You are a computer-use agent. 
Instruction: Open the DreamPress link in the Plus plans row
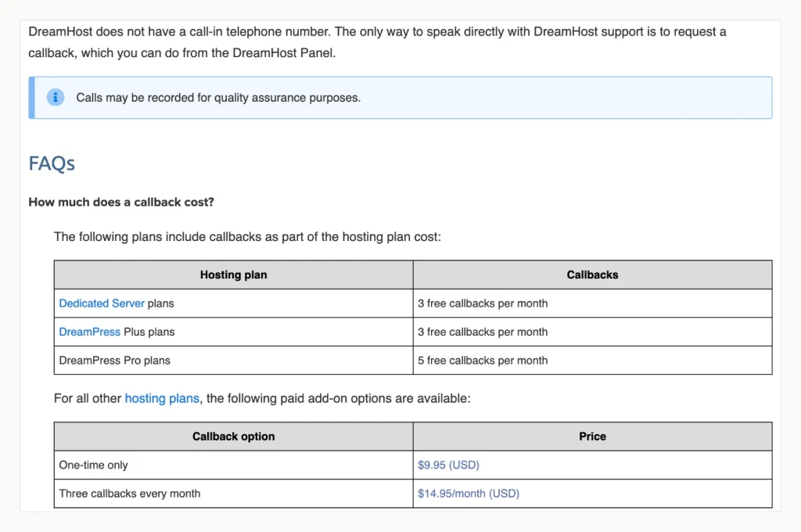[89, 332]
